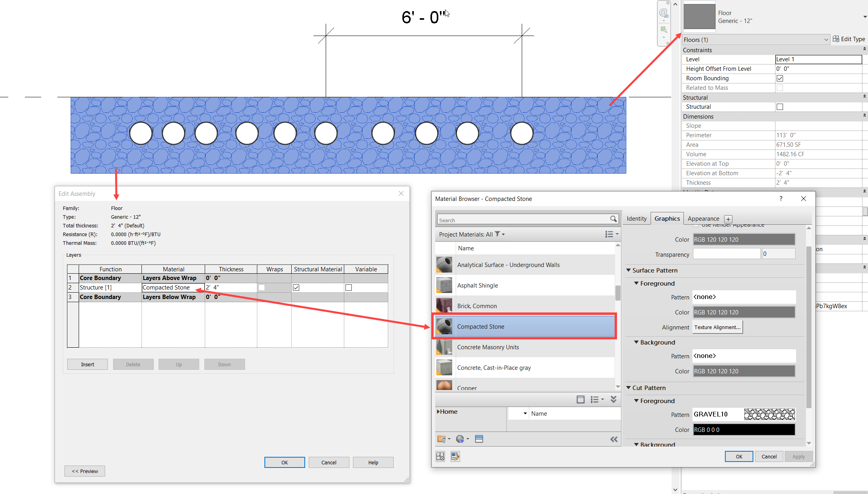Enable the Structural checkbox in Properties
The image size is (868, 494).
(x=779, y=106)
